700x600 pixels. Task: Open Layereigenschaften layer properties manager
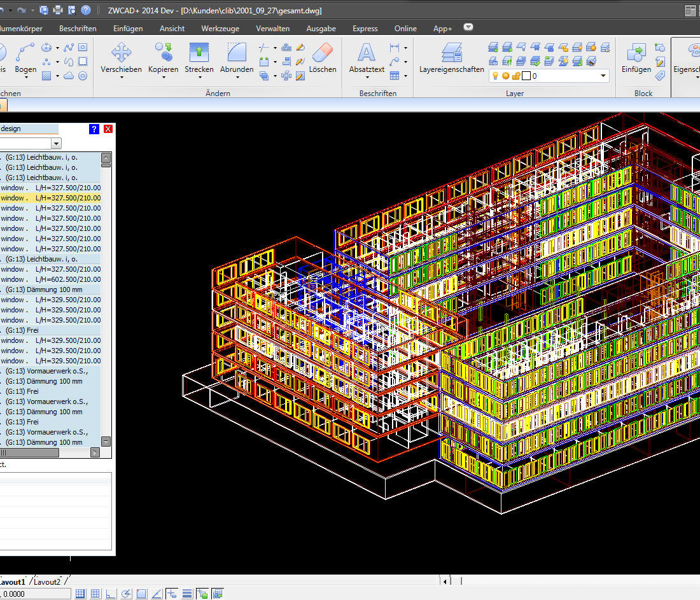(x=452, y=53)
